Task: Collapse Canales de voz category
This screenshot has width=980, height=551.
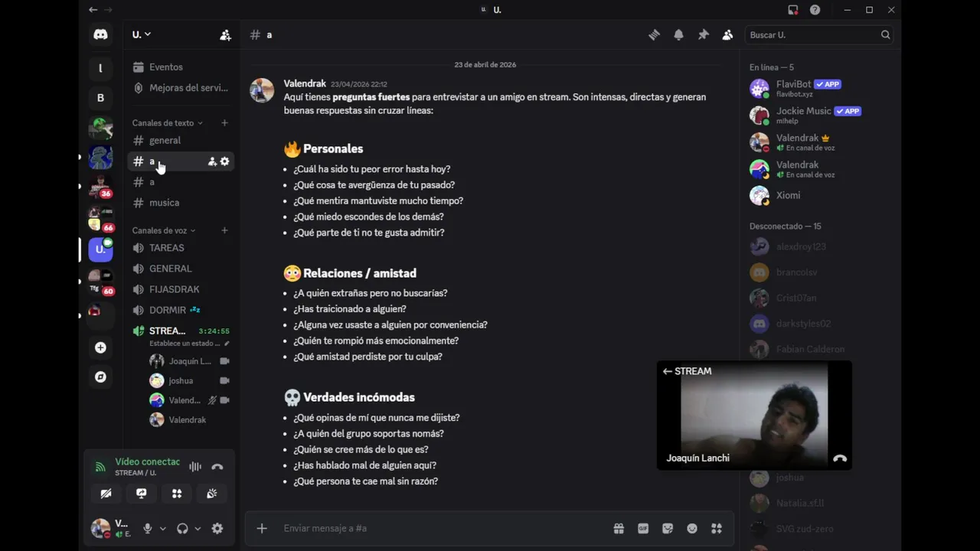Action: (x=164, y=230)
